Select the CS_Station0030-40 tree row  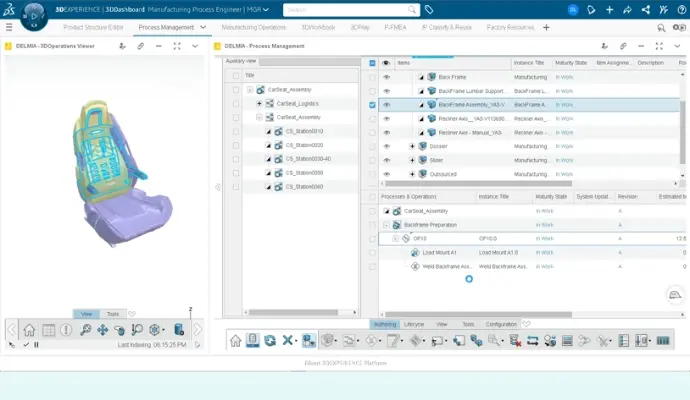point(300,159)
